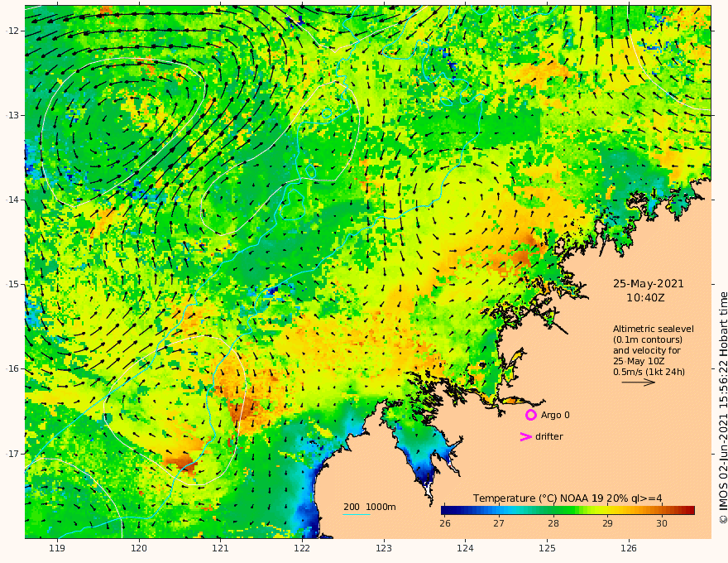Viewport: 728px width, 563px height.
Task: Click colorbar tick label 30
Action: click(662, 523)
